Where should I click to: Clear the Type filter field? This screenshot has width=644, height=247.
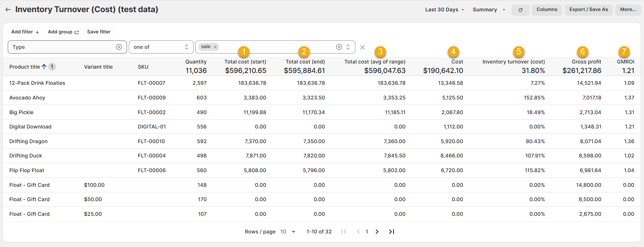[119, 47]
